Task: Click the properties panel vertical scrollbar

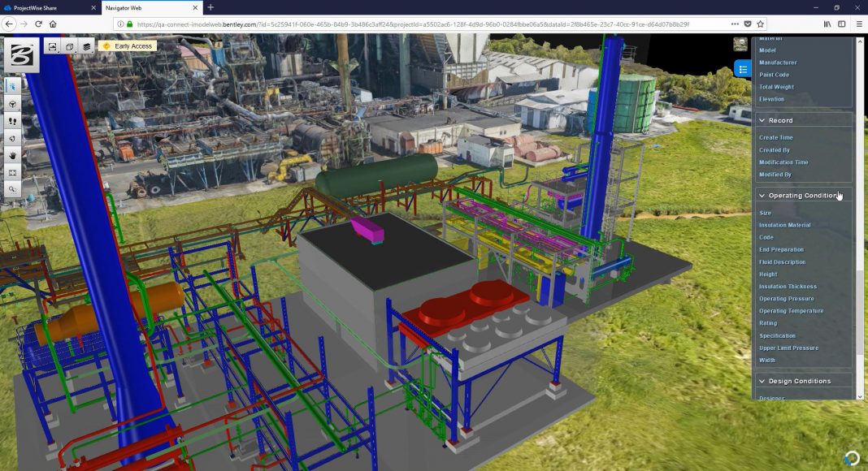Action: point(860,309)
